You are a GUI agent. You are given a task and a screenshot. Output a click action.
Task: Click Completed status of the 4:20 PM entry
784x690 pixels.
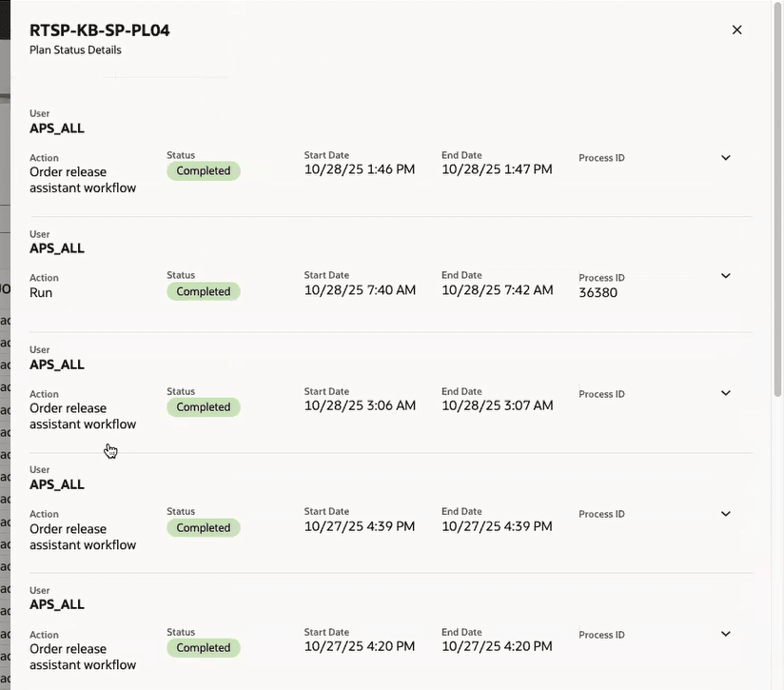pyautogui.click(x=204, y=648)
